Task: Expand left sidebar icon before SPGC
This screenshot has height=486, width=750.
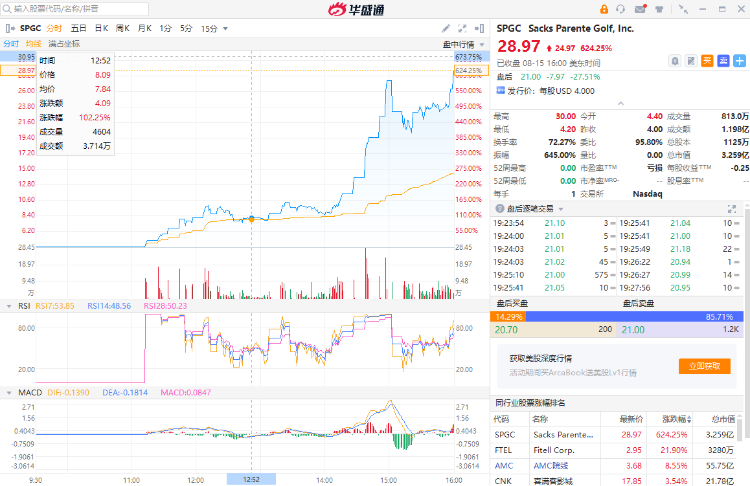Action: [x=10, y=29]
